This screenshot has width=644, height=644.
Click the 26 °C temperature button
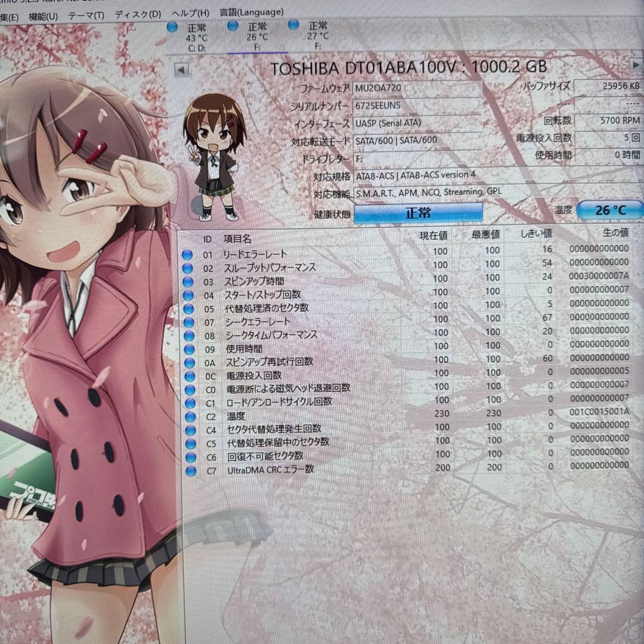611,210
